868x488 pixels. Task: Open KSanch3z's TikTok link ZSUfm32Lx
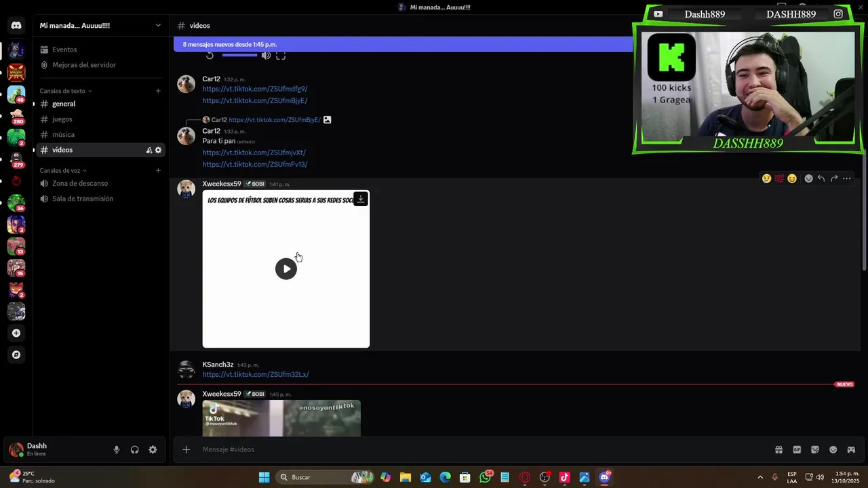coord(255,374)
